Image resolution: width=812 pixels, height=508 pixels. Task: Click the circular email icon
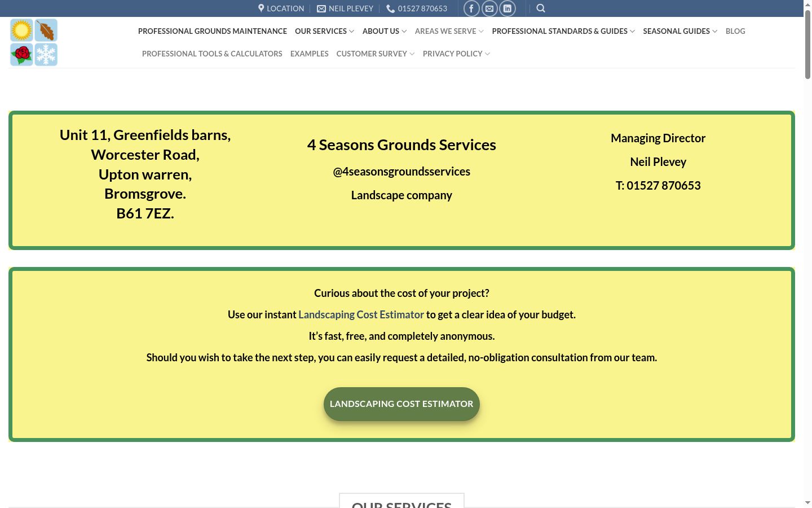(489, 8)
